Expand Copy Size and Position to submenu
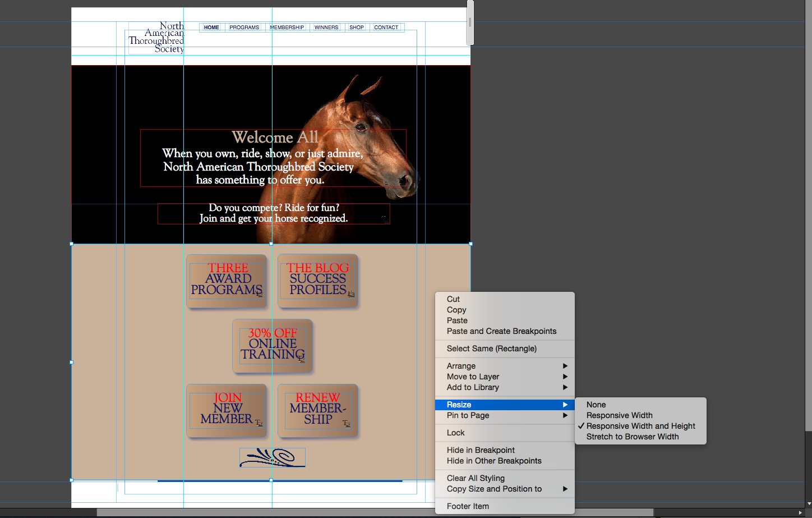 [x=505, y=489]
